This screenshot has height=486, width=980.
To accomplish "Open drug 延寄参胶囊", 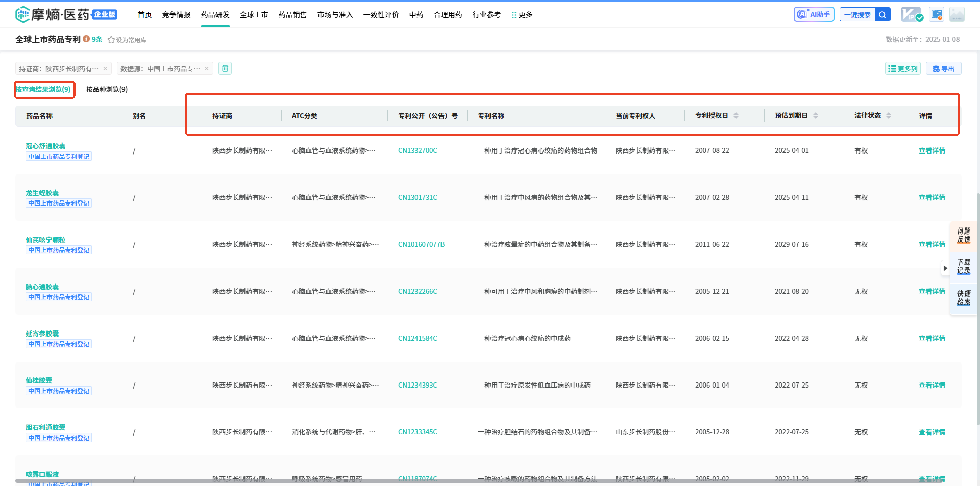I will [x=42, y=334].
